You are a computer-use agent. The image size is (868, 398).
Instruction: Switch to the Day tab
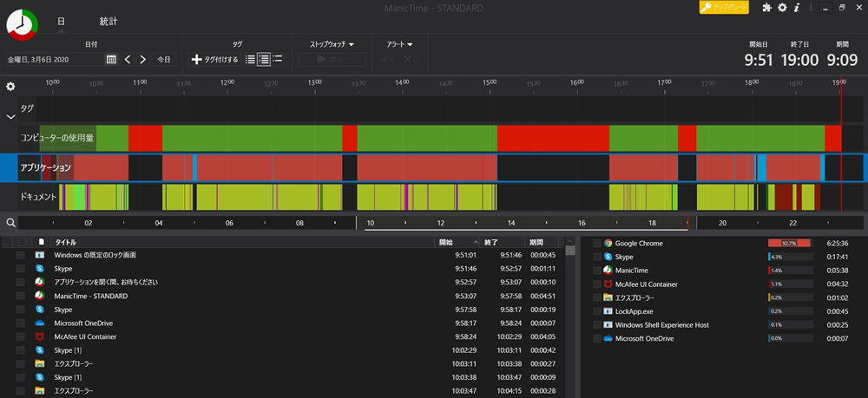[61, 22]
